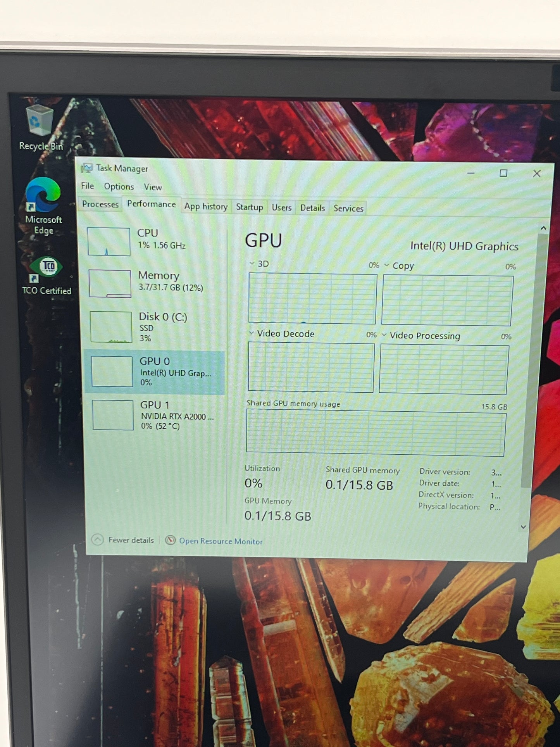560x747 pixels.
Task: Open the Options menu
Action: (119, 186)
